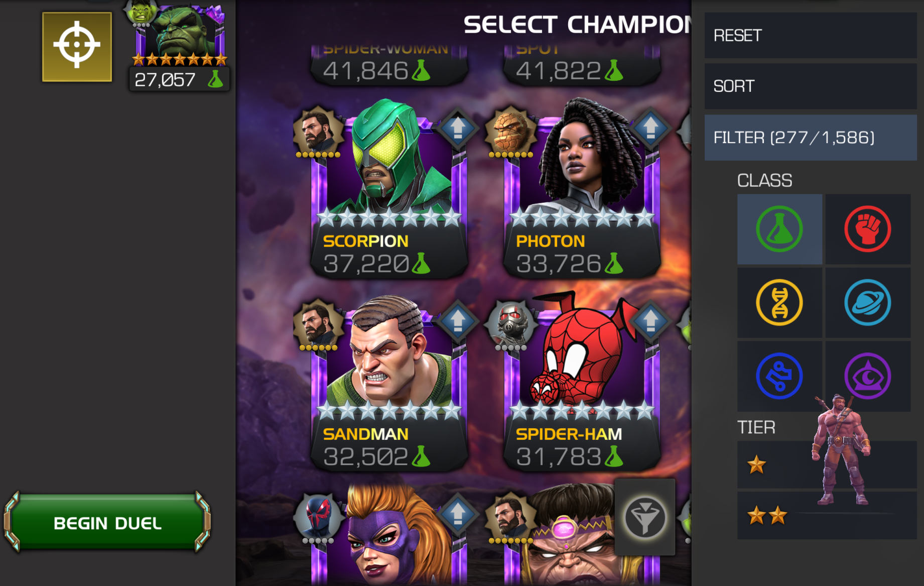
Task: Collapse the FILTER (277/1,586) section
Action: (811, 138)
